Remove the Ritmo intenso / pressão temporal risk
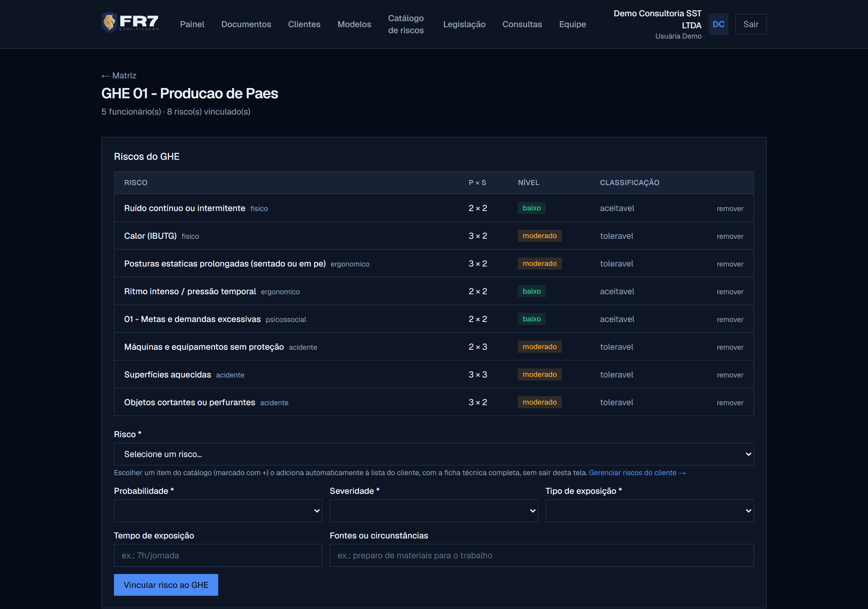The height and width of the screenshot is (609, 868). 730,292
